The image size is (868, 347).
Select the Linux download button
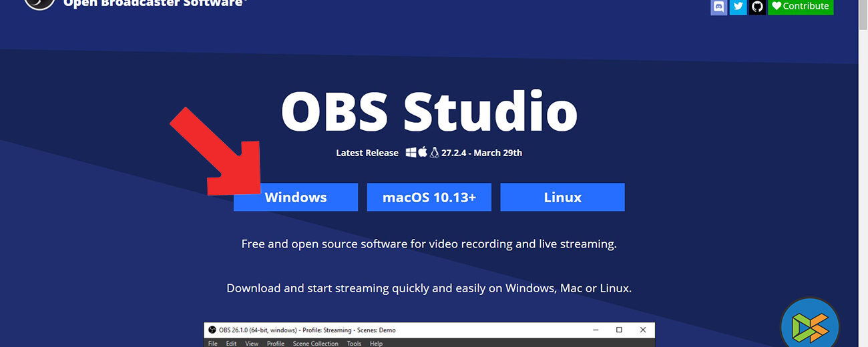pyautogui.click(x=562, y=198)
